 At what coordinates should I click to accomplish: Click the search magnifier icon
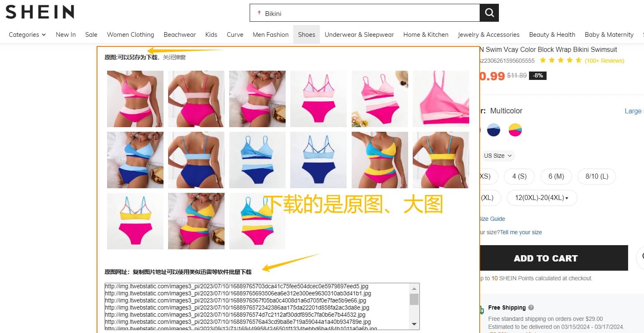tap(489, 13)
